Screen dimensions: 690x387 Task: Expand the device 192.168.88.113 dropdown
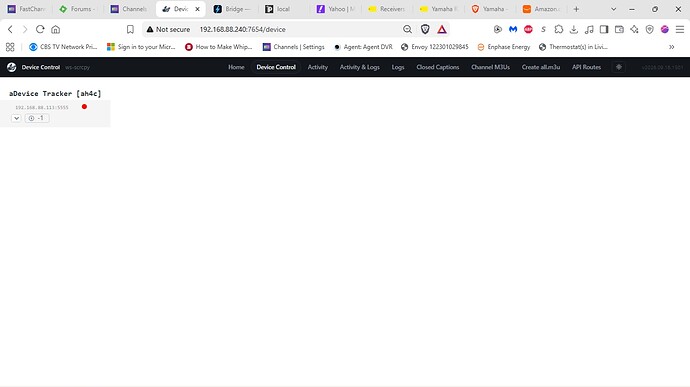click(x=16, y=118)
